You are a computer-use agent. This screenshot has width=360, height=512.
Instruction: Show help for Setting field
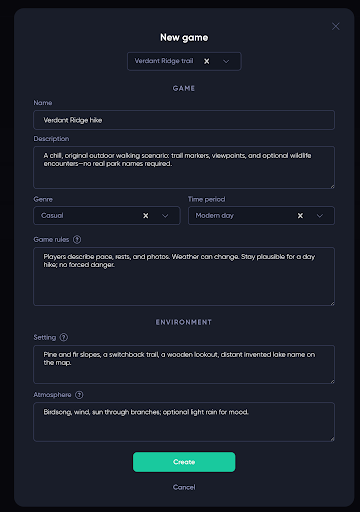[64, 337]
